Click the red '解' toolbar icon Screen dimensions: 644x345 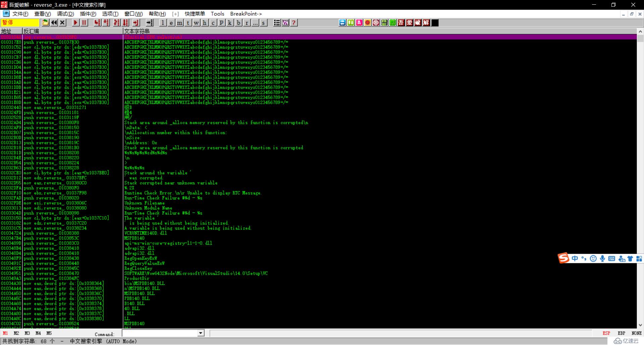click(x=426, y=22)
